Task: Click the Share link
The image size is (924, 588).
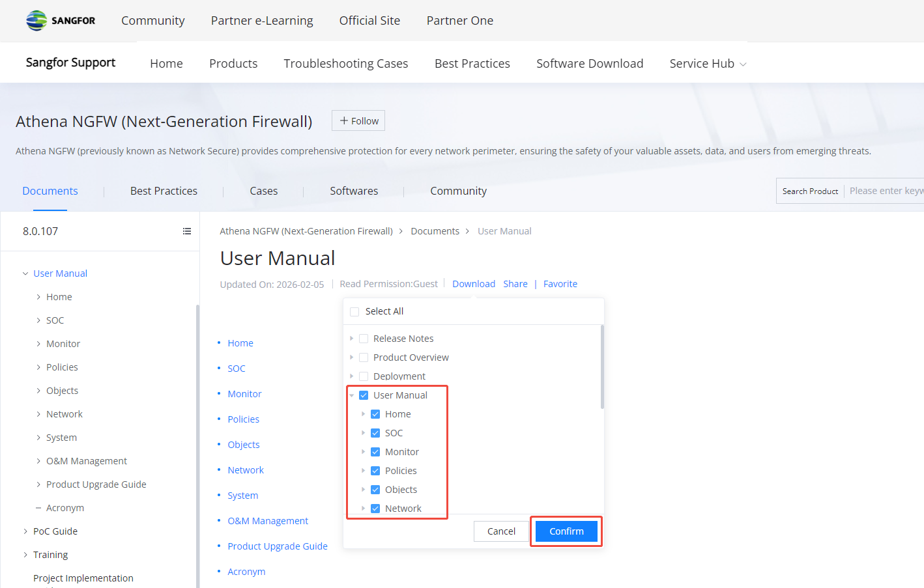Action: point(515,284)
